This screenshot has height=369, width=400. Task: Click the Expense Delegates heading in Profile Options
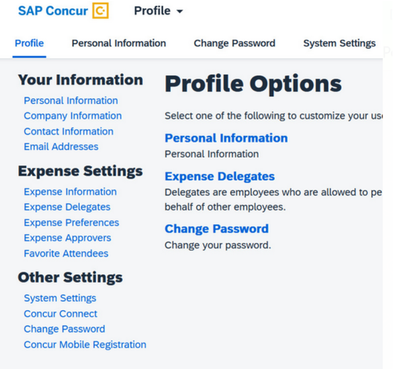pyautogui.click(x=220, y=176)
